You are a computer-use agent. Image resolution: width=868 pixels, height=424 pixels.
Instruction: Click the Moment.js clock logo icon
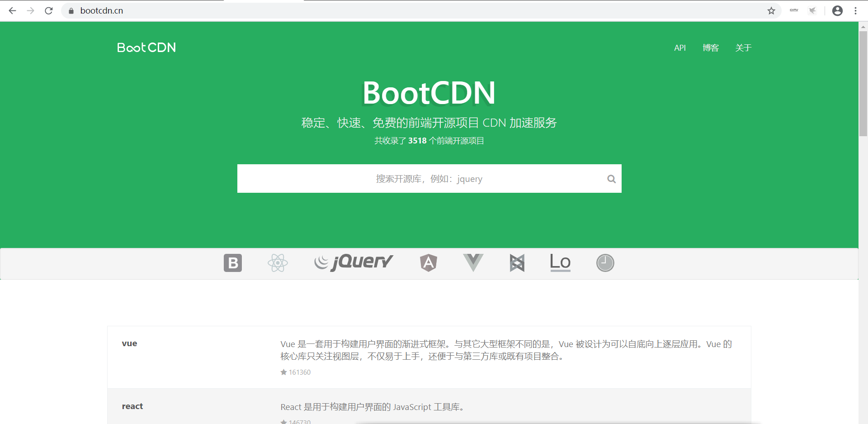[605, 262]
